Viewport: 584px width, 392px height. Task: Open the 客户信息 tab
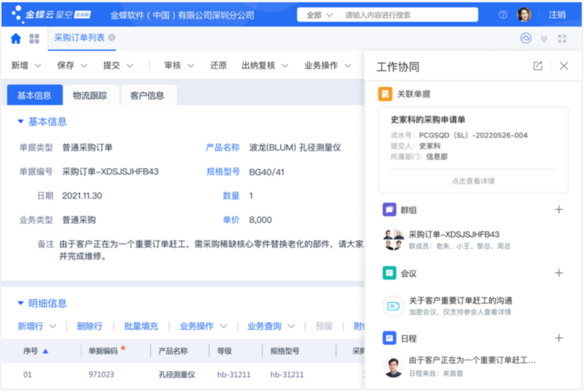(148, 95)
